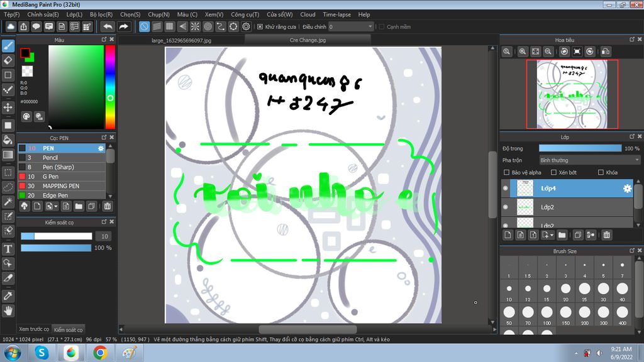The image size is (644, 362).
Task: Click the rainbow hue bar
Action: 110,87
